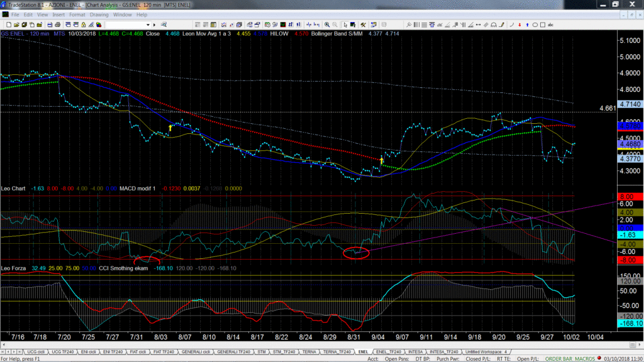
Task: Select the blue up arrow drawing tool
Action: pos(527,25)
